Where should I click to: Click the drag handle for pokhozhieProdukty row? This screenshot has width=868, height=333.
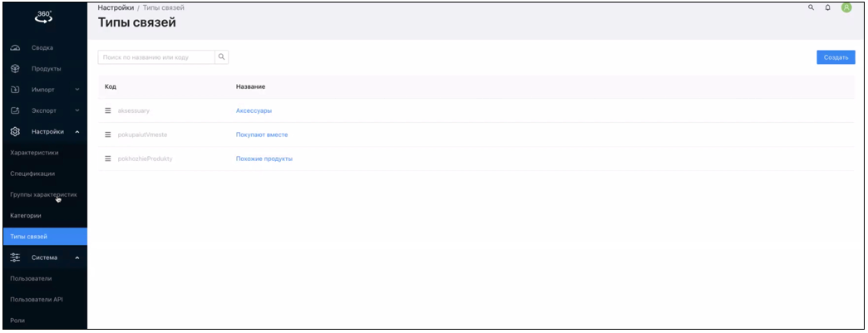pos(108,159)
